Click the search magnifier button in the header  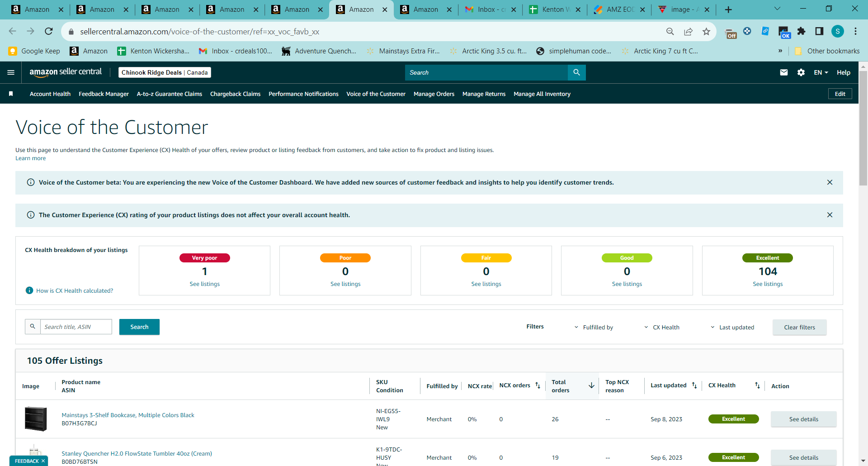click(576, 72)
